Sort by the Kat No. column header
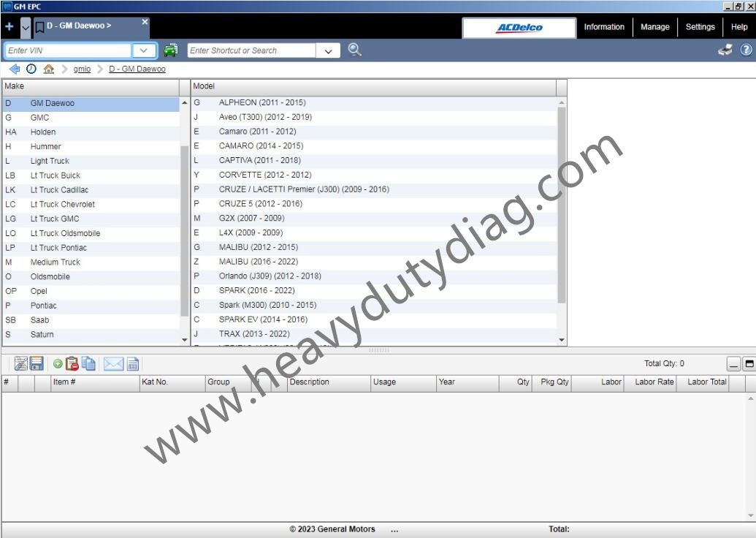This screenshot has width=756, height=538. pyautogui.click(x=172, y=382)
